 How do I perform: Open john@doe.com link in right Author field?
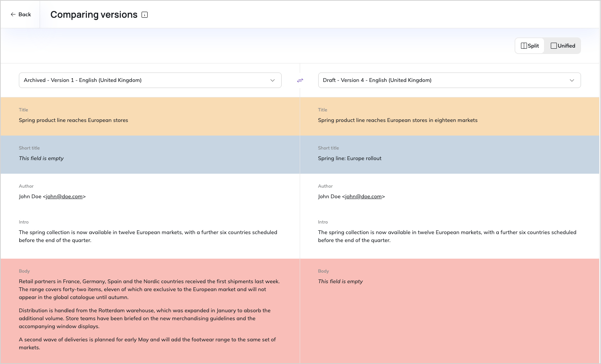(x=363, y=196)
